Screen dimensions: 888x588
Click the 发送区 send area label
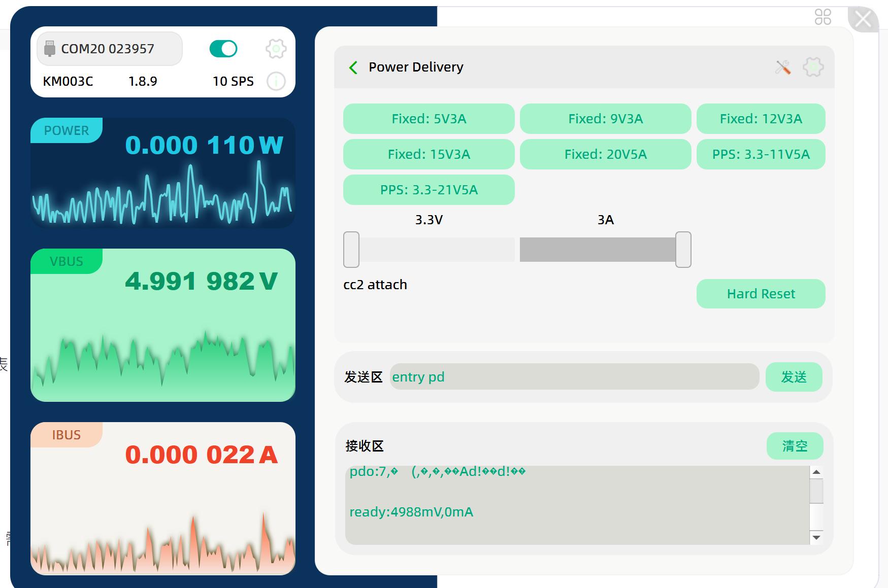pos(363,377)
